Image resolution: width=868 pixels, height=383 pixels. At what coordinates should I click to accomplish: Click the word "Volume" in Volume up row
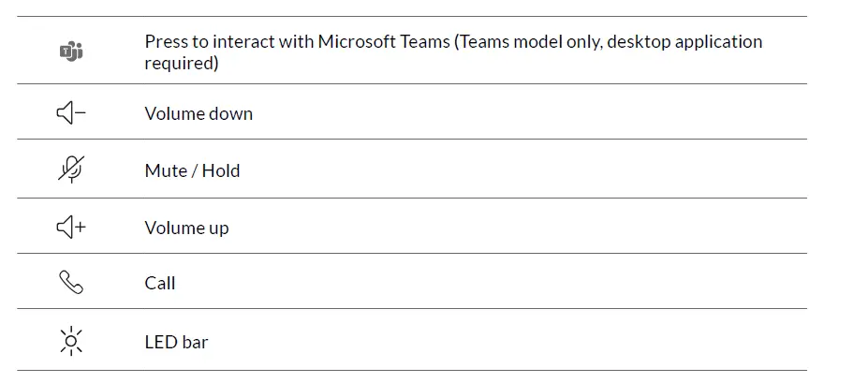[171, 228]
